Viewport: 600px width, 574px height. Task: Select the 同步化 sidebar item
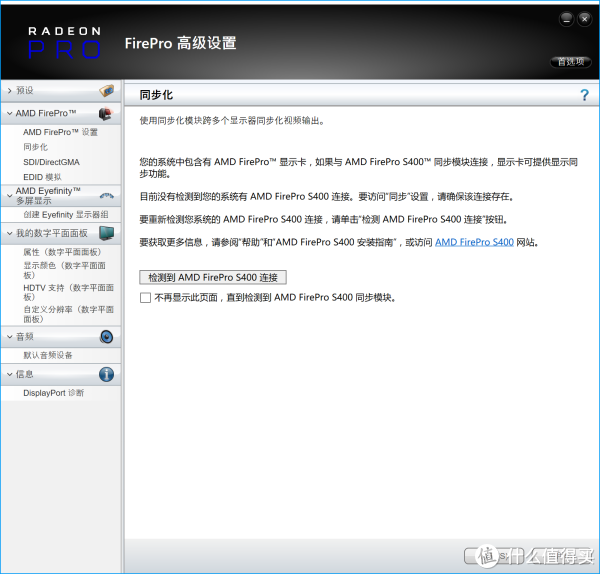[36, 147]
